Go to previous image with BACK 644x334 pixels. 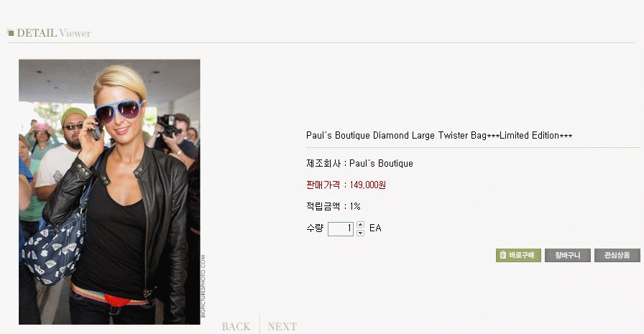point(236,327)
